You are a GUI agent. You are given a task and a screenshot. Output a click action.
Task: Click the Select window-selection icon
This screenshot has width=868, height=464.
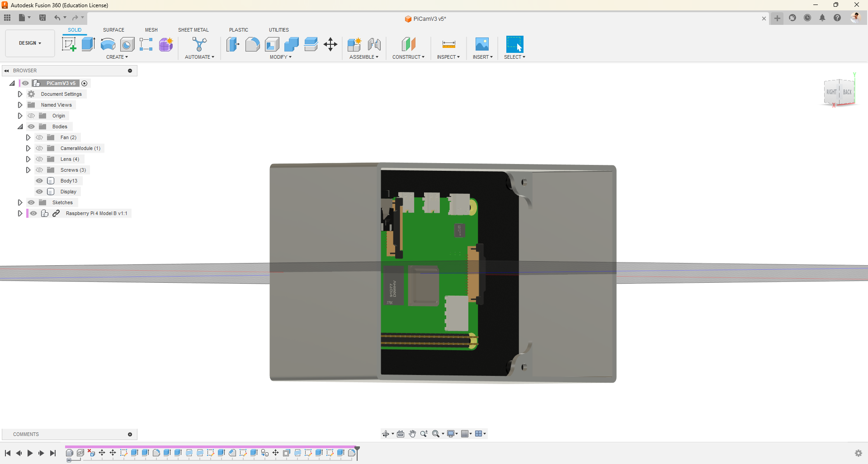[x=514, y=44]
